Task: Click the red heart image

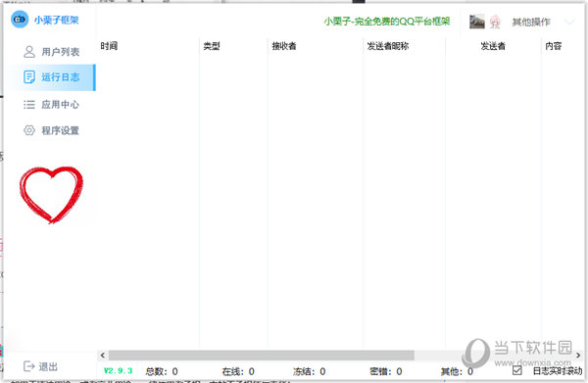Action: [x=51, y=195]
